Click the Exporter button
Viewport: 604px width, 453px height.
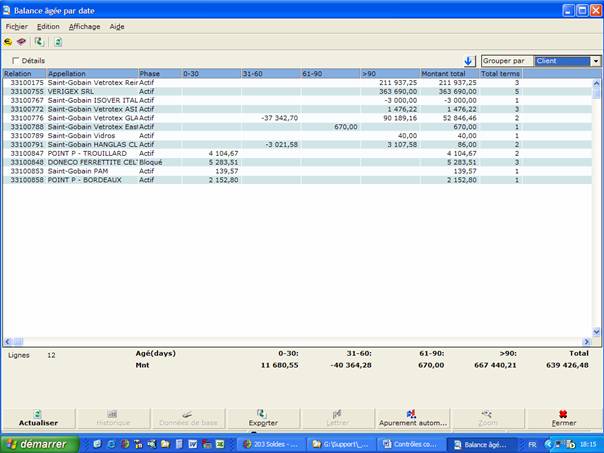pyautogui.click(x=262, y=417)
